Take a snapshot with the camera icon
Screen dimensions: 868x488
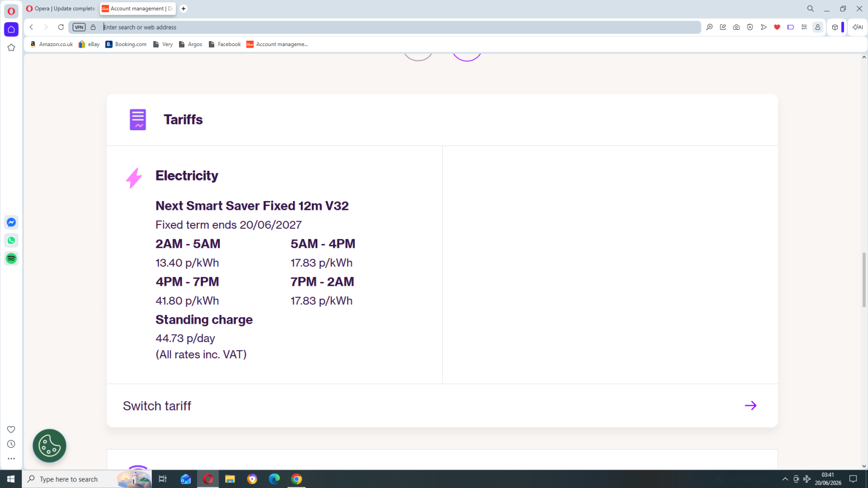[x=736, y=27]
